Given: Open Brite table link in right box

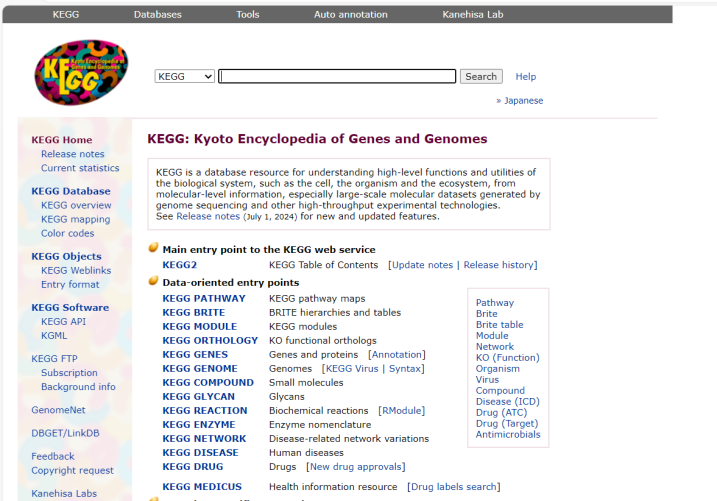Looking at the screenshot, I should tap(499, 325).
